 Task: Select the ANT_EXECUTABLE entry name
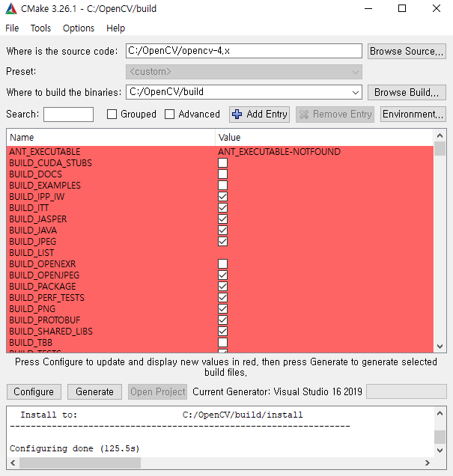45,152
